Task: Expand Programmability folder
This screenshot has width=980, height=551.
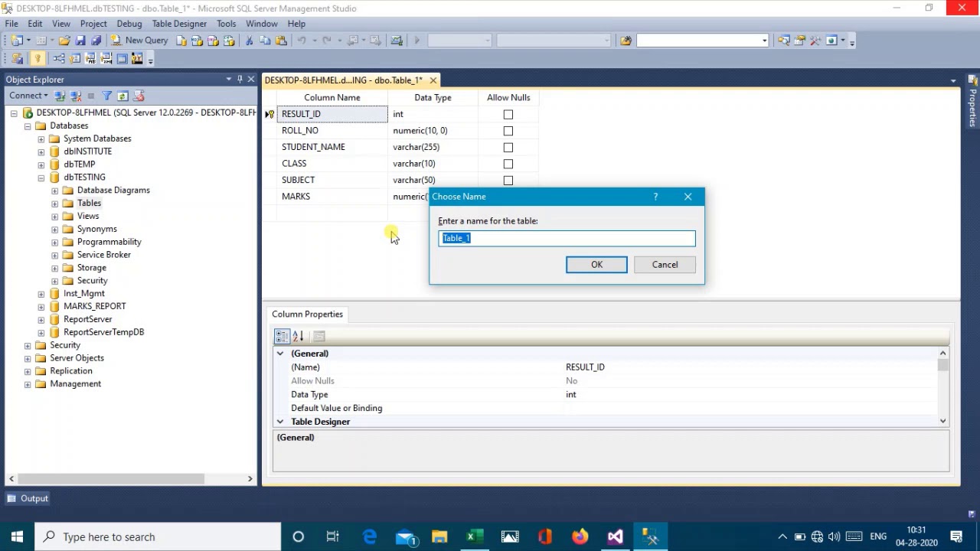Action: [x=55, y=242]
